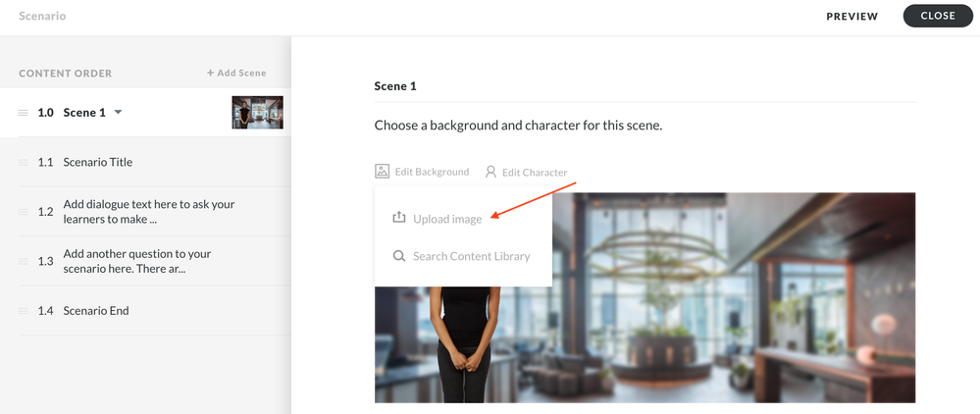Click drag handle for item 1.3
This screenshot has height=414, width=980.
24,261
